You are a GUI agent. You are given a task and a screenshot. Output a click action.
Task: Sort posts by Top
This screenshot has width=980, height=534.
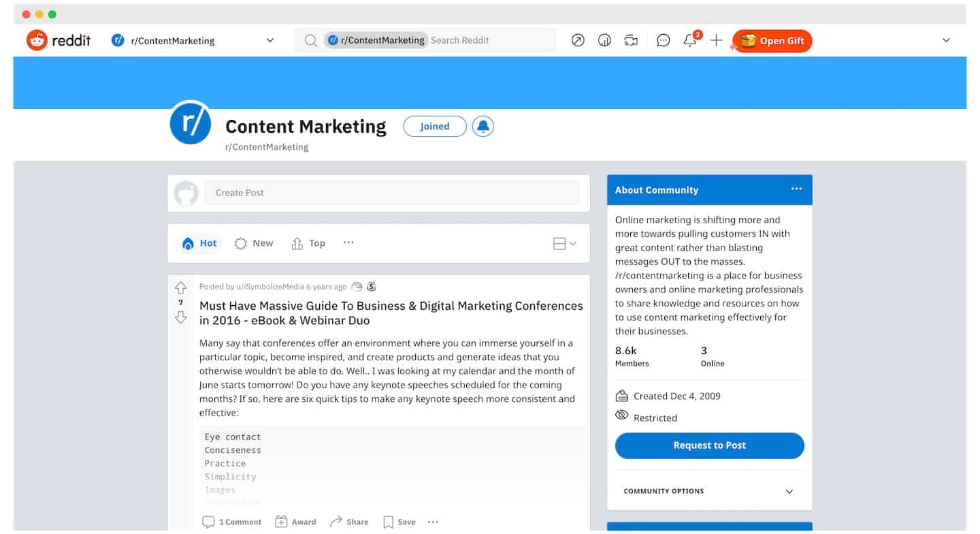pos(308,243)
